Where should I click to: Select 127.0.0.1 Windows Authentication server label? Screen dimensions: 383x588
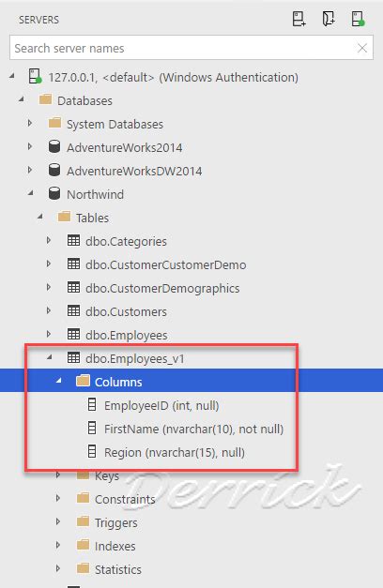pyautogui.click(x=173, y=77)
